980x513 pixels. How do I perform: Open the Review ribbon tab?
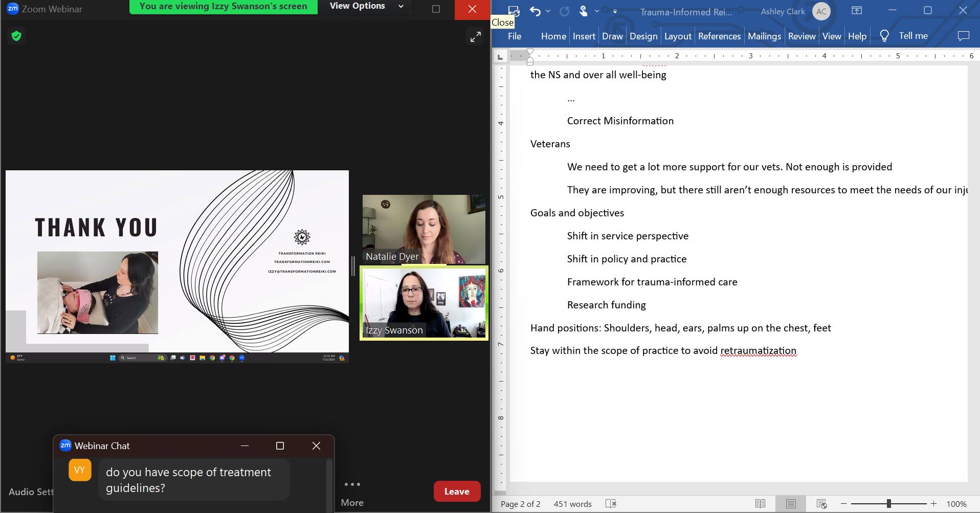point(801,36)
